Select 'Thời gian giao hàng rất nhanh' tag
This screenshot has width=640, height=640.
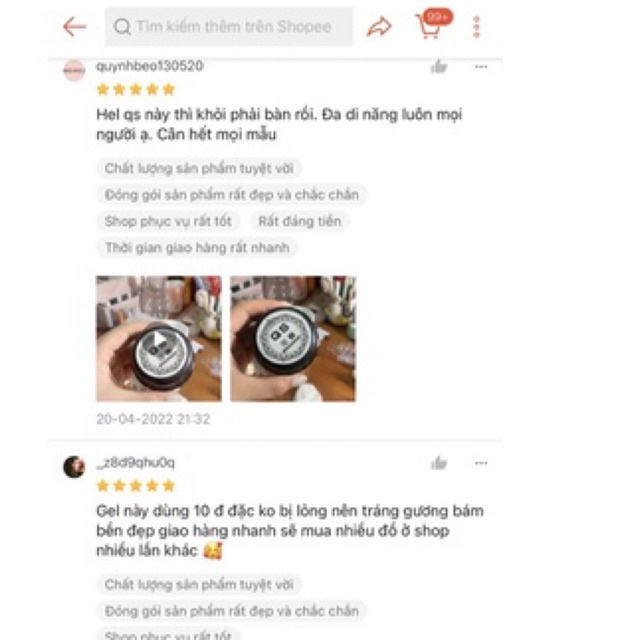pos(197,248)
